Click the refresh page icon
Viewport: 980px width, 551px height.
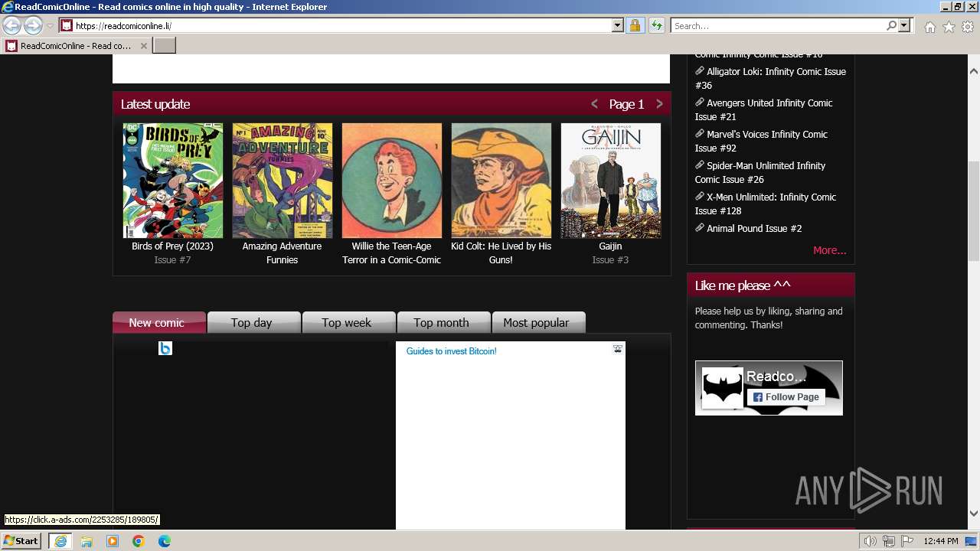coord(656,25)
